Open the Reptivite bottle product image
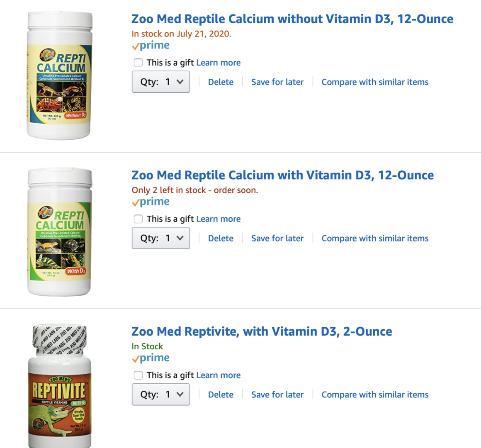 click(x=60, y=386)
